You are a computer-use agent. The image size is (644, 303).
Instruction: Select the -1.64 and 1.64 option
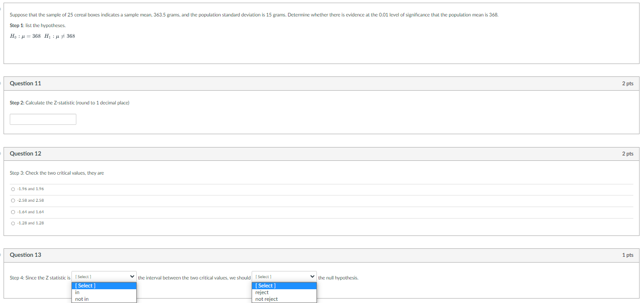coord(13,212)
